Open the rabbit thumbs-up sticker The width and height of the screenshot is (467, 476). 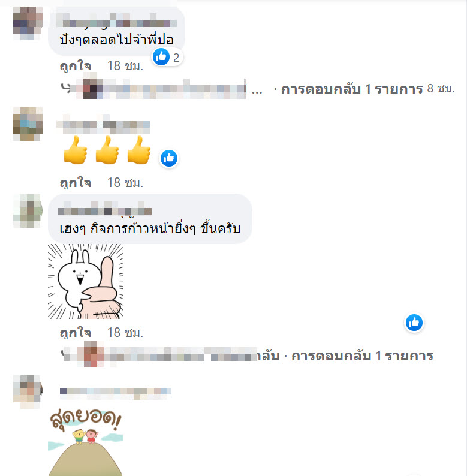[x=85, y=281]
